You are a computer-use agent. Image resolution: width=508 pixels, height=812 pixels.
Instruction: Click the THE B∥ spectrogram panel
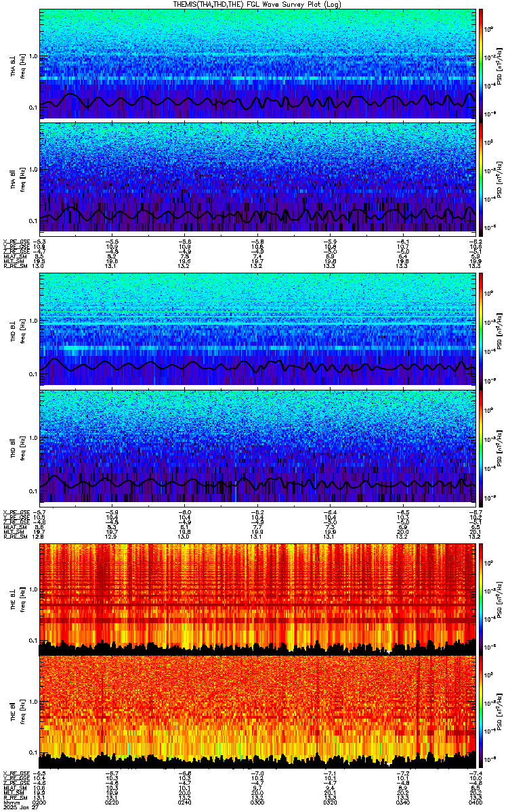[257, 710]
